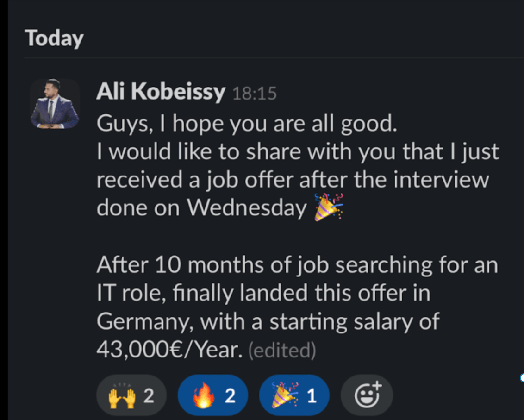Viewport: 524px width, 420px height.
Task: Click the (edited) label on the message
Action: (x=282, y=351)
